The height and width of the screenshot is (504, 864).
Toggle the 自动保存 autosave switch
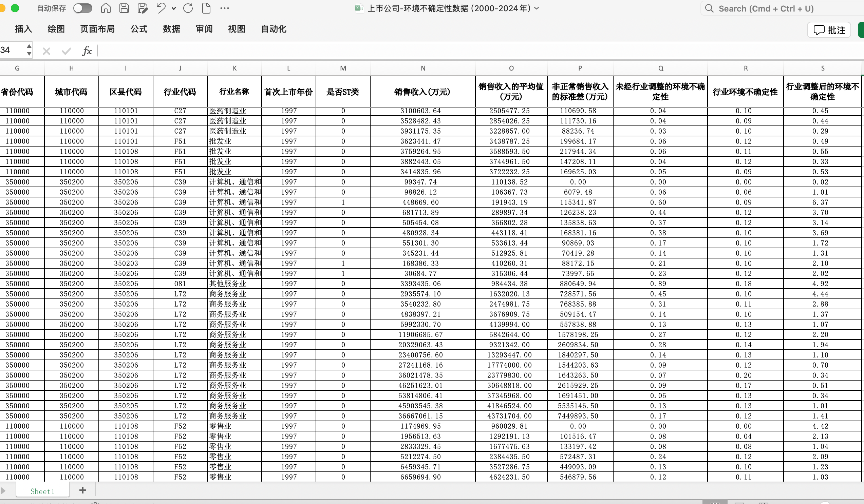(x=82, y=8)
